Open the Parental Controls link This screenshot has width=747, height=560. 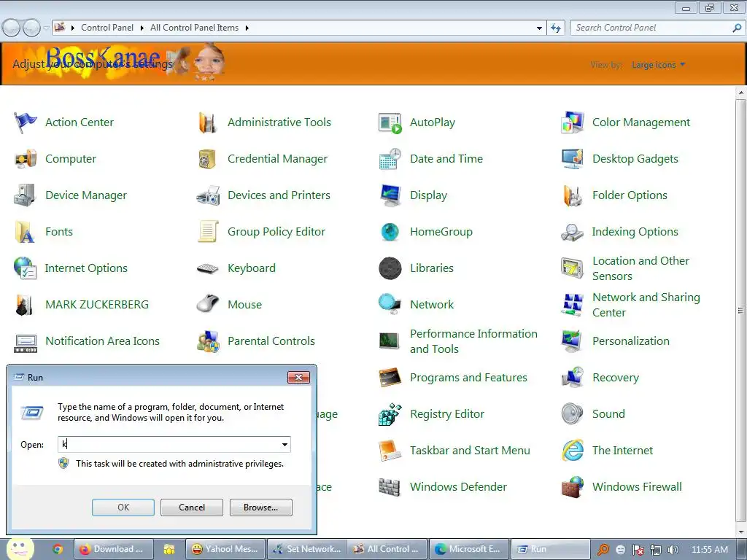[271, 341]
